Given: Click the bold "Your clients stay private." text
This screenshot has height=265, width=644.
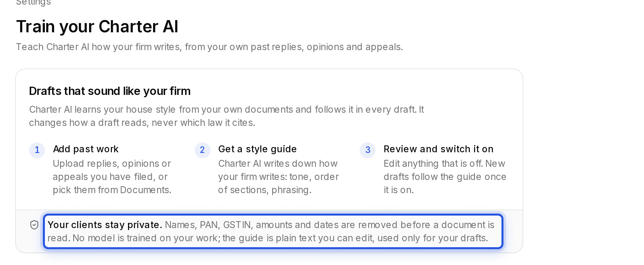Looking at the screenshot, I should tap(105, 225).
